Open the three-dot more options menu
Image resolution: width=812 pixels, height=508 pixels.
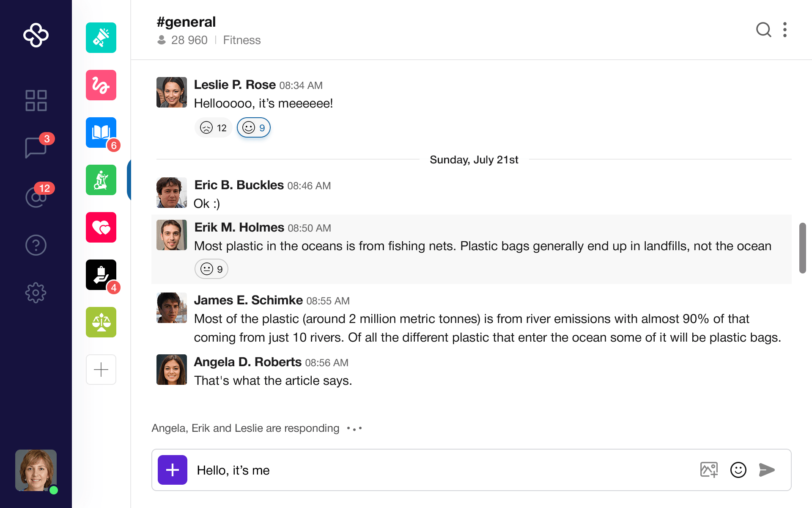pos(785,30)
